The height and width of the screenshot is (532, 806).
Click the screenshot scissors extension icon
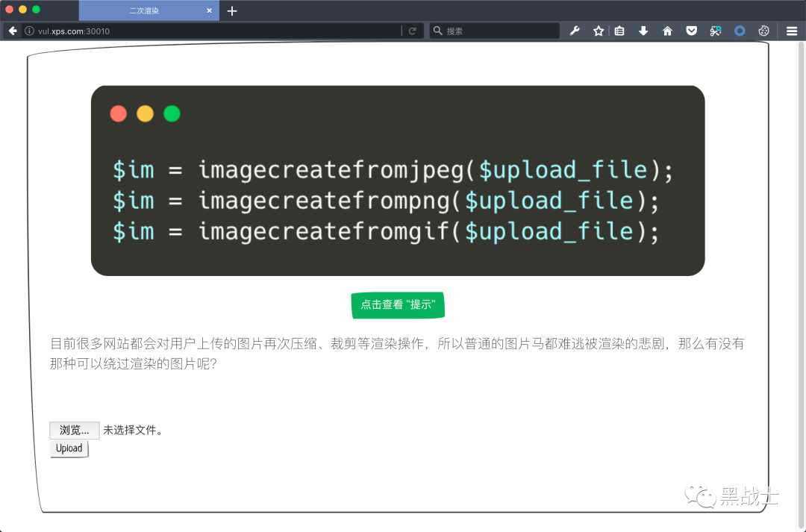pos(715,31)
